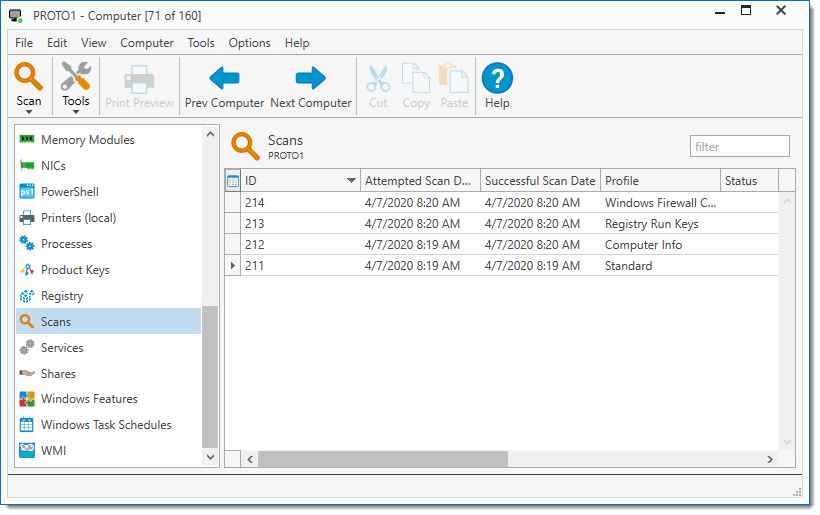Image resolution: width=820 pixels, height=515 pixels.
Task: Click into the filter text field
Action: (739, 147)
